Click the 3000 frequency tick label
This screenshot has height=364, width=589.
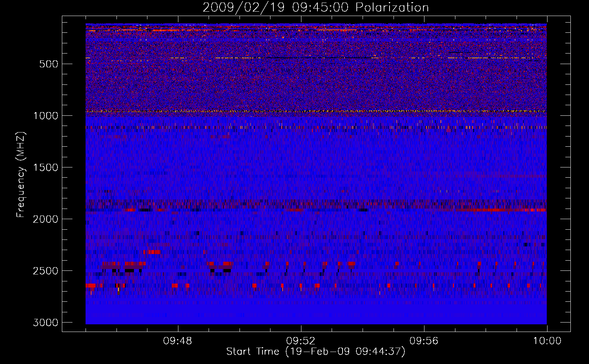click(x=46, y=323)
